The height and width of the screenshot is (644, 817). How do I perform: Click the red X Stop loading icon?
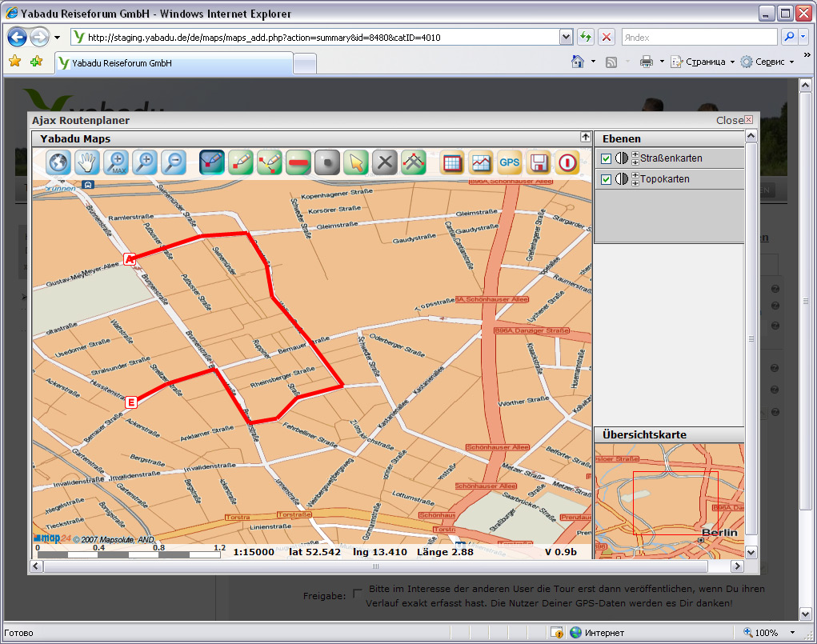(x=607, y=37)
